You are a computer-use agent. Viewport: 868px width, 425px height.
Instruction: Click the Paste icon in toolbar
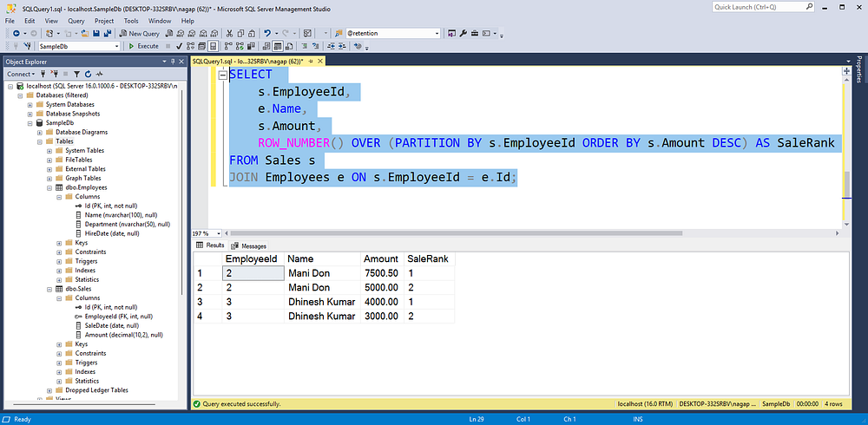pyautogui.click(x=252, y=33)
